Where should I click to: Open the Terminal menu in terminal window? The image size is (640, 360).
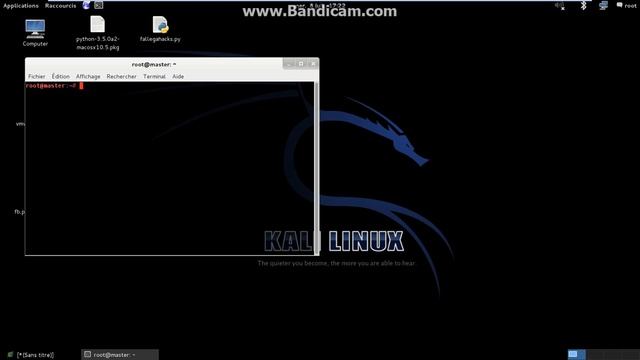point(154,76)
